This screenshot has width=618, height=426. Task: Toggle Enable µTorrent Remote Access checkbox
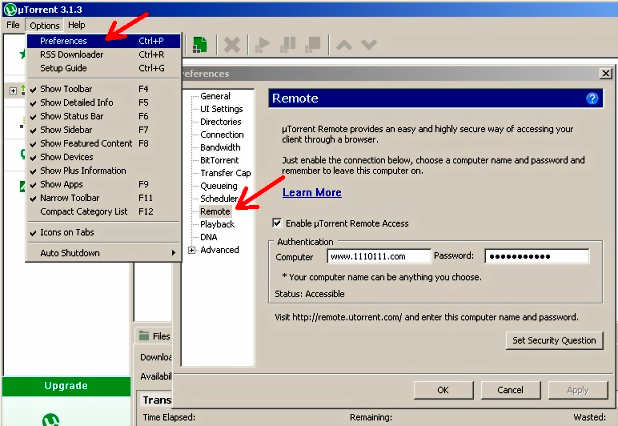[278, 223]
